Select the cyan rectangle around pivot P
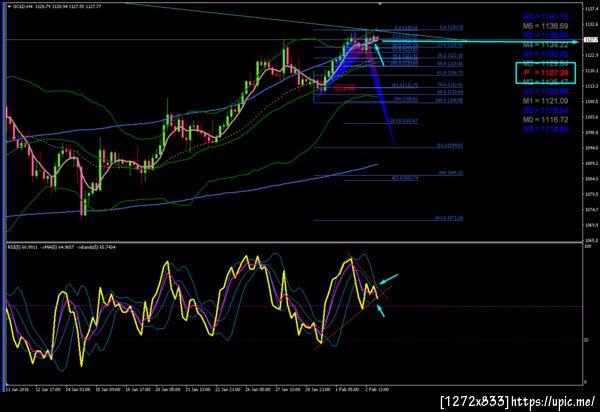 click(x=545, y=73)
